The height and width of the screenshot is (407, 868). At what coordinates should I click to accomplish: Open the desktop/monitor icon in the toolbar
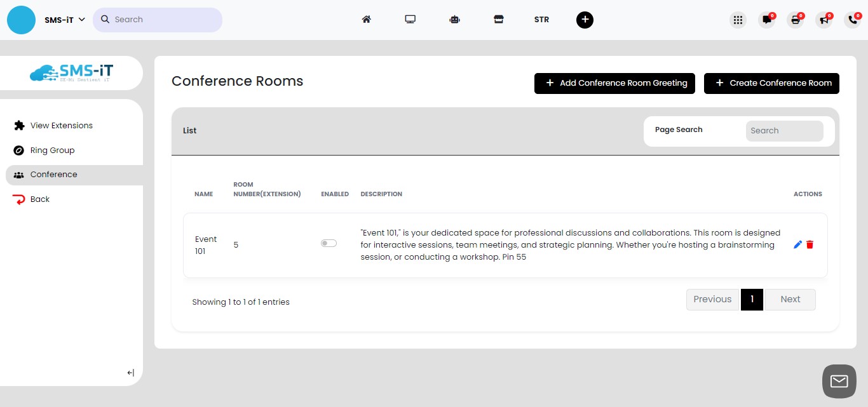(410, 20)
